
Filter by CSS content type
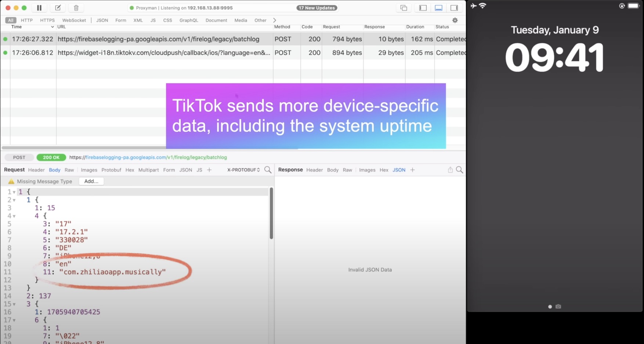(167, 20)
